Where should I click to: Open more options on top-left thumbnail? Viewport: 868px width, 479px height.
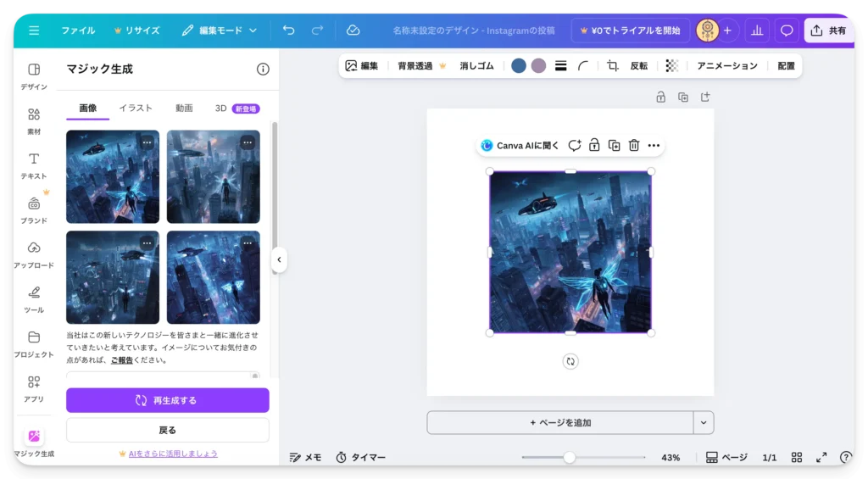pos(147,142)
